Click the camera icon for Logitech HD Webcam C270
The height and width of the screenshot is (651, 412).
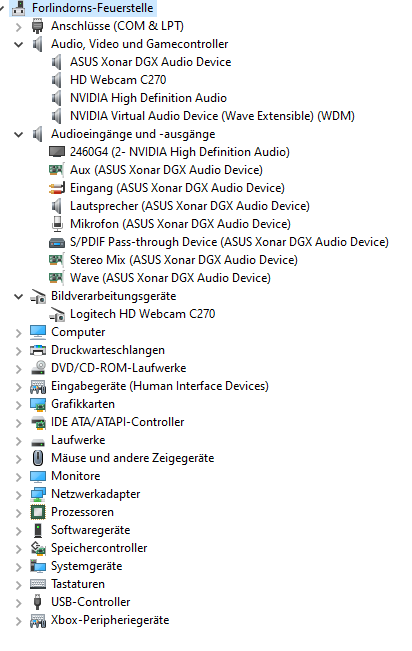[57, 315]
